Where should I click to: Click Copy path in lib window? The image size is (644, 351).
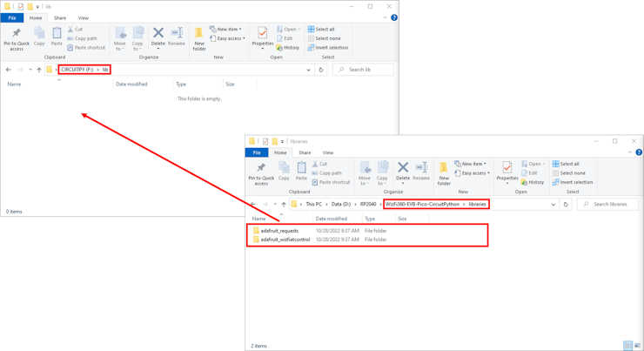coord(82,38)
